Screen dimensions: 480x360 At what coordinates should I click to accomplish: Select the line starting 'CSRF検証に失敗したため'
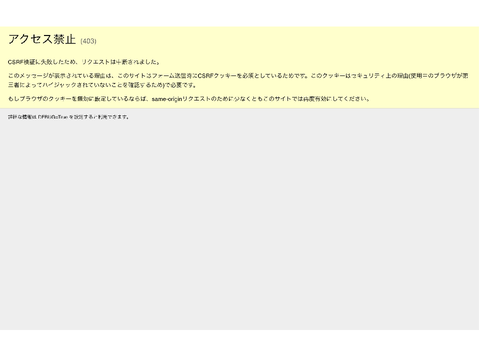84,62
